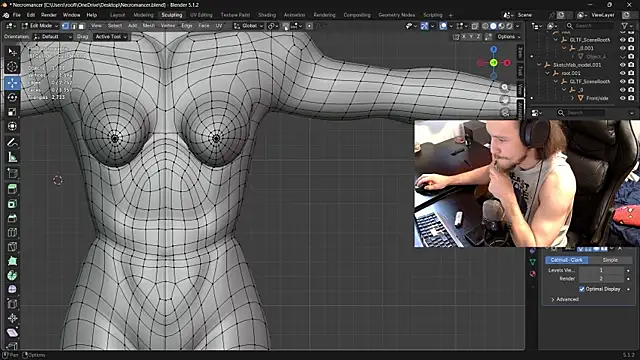Switch to face select mode

tap(81, 26)
